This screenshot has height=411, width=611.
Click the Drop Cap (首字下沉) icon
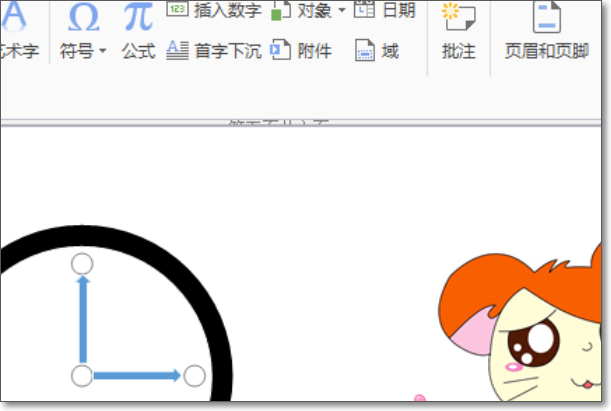coord(177,50)
